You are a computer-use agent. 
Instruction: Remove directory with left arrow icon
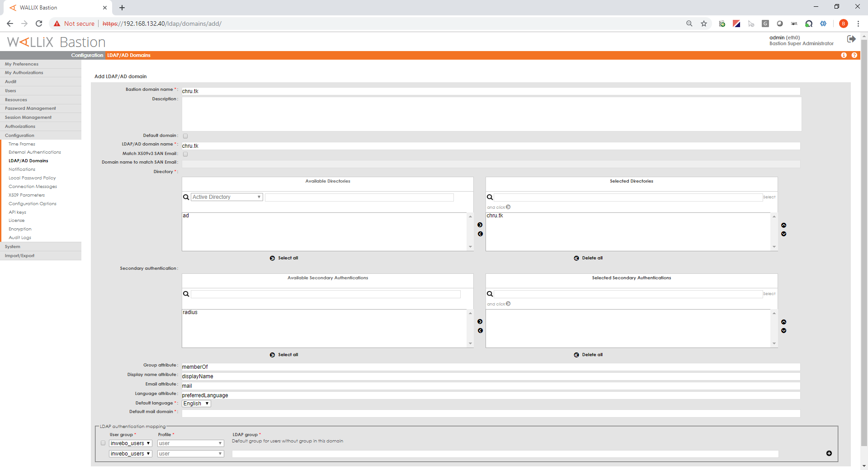tap(480, 234)
